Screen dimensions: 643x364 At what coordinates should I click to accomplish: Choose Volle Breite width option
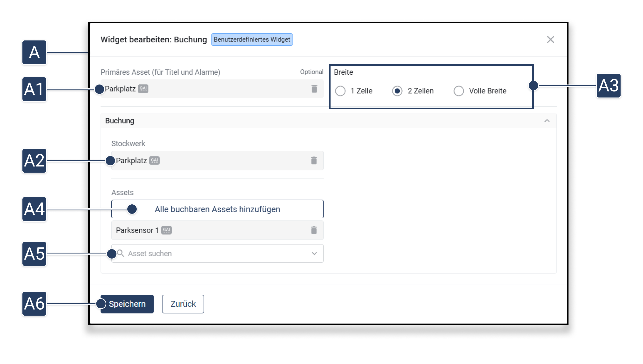(x=459, y=91)
